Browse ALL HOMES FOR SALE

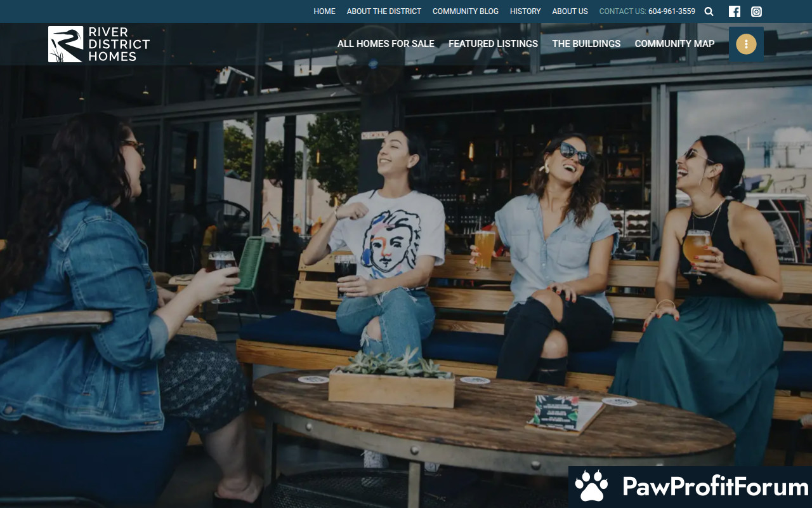click(x=386, y=44)
